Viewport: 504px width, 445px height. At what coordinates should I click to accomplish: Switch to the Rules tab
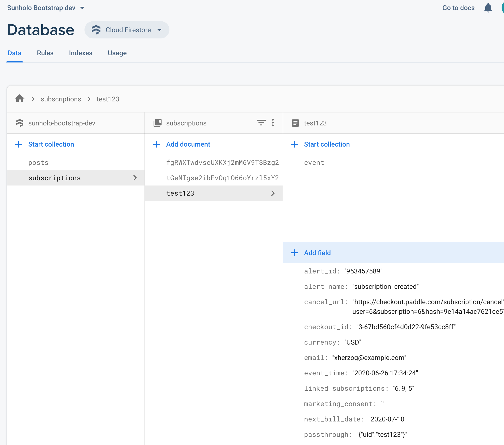[x=45, y=53]
